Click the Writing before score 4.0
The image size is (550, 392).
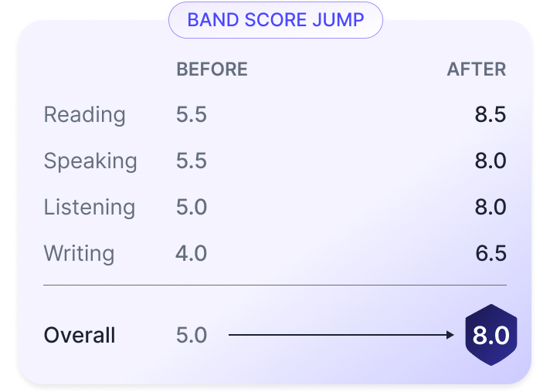[x=192, y=254]
